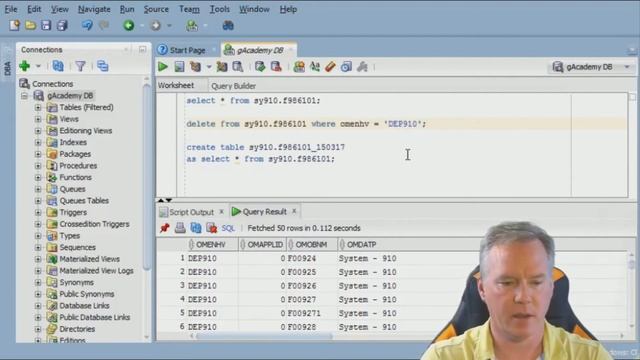
Task: Open the File menu
Action: pyautogui.click(x=11, y=9)
